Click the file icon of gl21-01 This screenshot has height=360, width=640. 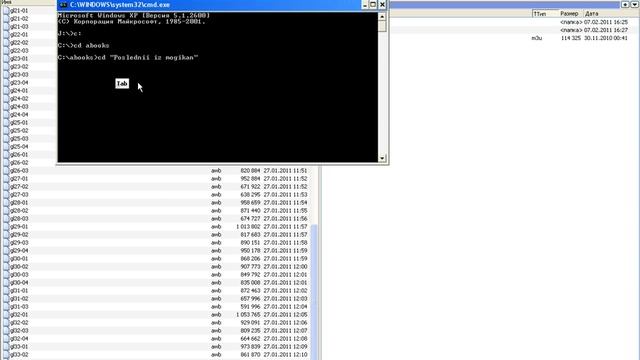(6, 11)
